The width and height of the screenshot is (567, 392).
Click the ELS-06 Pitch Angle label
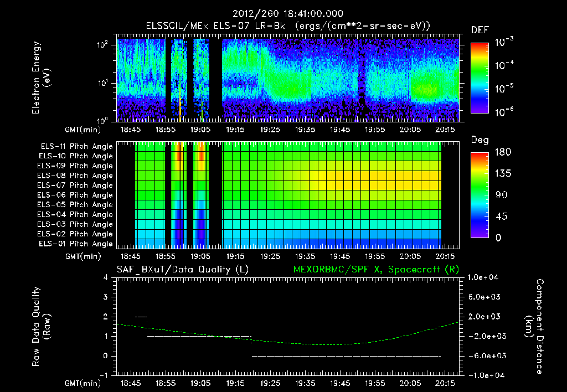coord(75,195)
